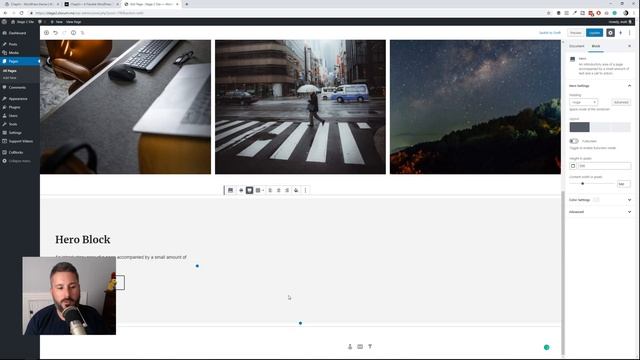Click the T text block shortcut icon
640x360 pixels.
pyautogui.click(x=370, y=347)
